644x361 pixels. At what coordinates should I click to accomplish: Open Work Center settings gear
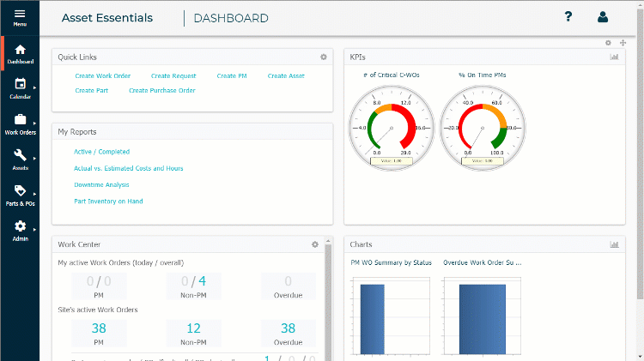tap(315, 244)
